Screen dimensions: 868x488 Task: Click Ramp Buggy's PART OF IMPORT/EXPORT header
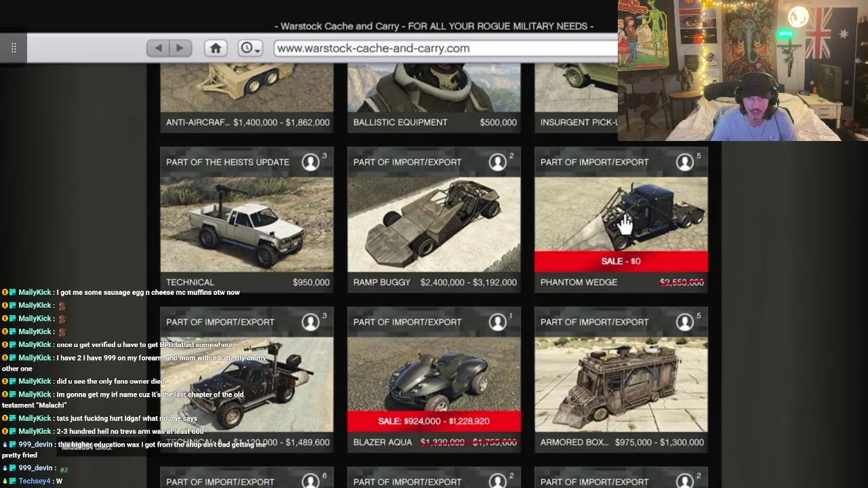407,162
